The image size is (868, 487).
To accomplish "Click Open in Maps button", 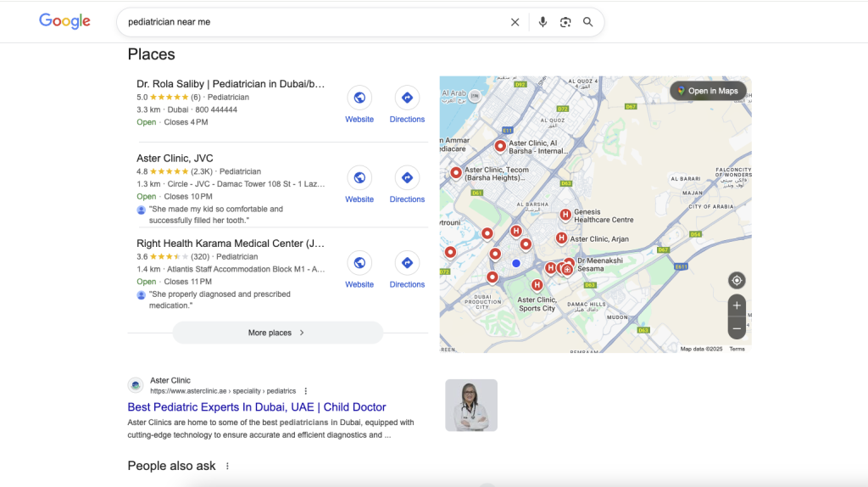I will click(x=708, y=91).
